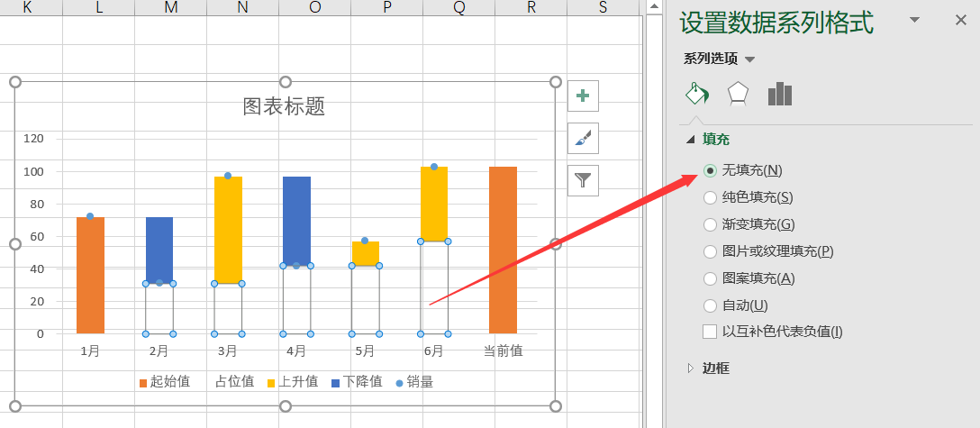Open the Chart Elements plus button

click(583, 96)
